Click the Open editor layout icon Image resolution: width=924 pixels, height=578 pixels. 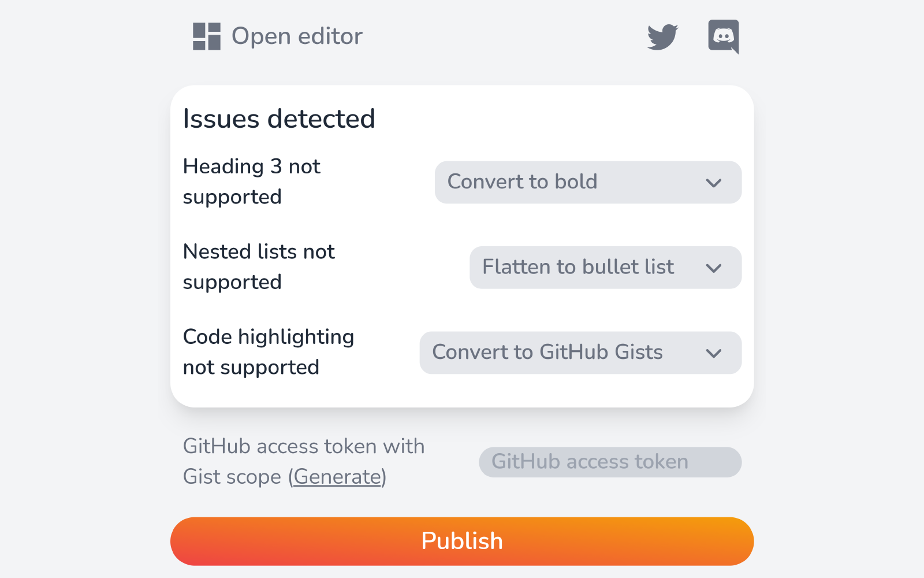tap(206, 36)
